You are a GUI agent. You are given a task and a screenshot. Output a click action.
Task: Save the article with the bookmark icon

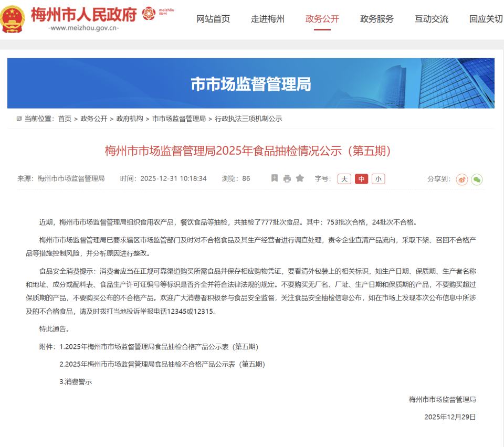275,178
